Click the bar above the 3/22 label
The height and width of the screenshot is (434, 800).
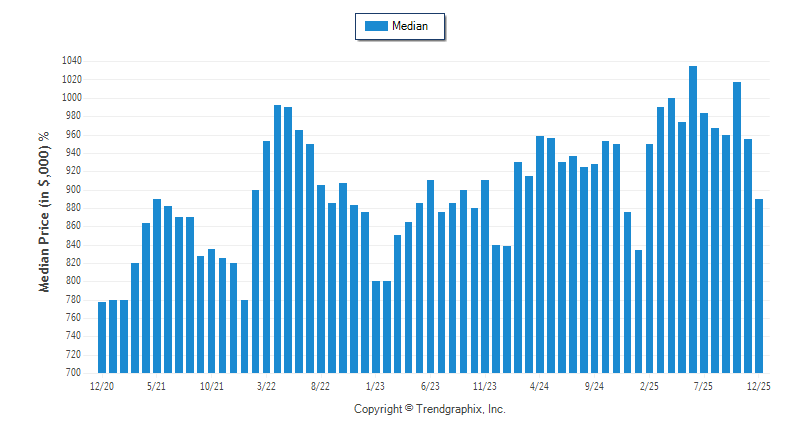(x=266, y=257)
